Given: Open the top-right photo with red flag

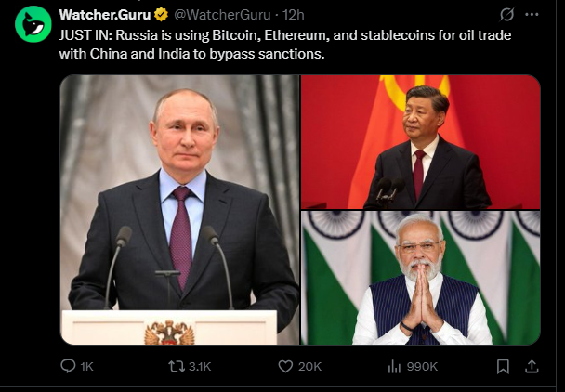Looking at the screenshot, I should (420, 142).
